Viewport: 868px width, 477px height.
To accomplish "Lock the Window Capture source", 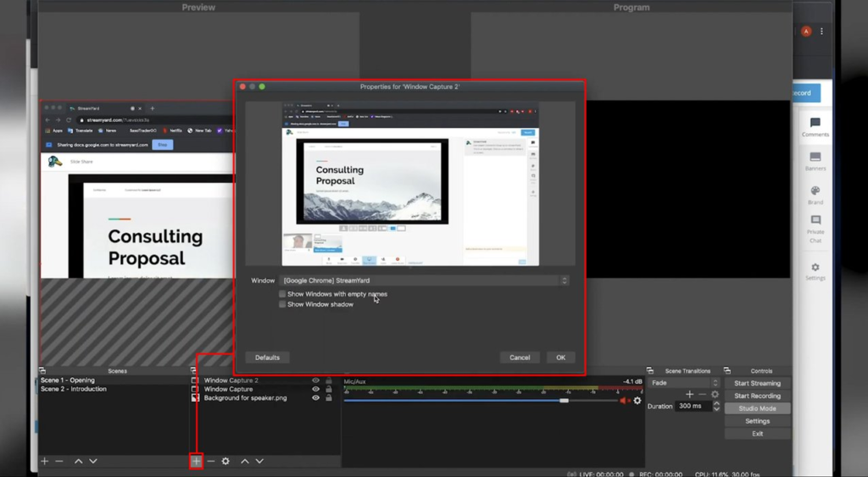I will pyautogui.click(x=329, y=389).
